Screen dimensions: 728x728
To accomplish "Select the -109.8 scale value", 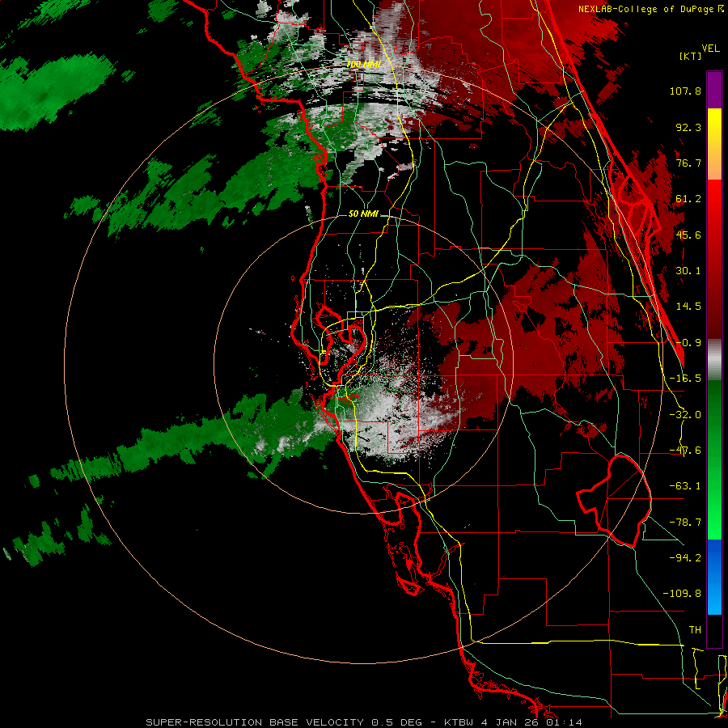I will click(682, 594).
